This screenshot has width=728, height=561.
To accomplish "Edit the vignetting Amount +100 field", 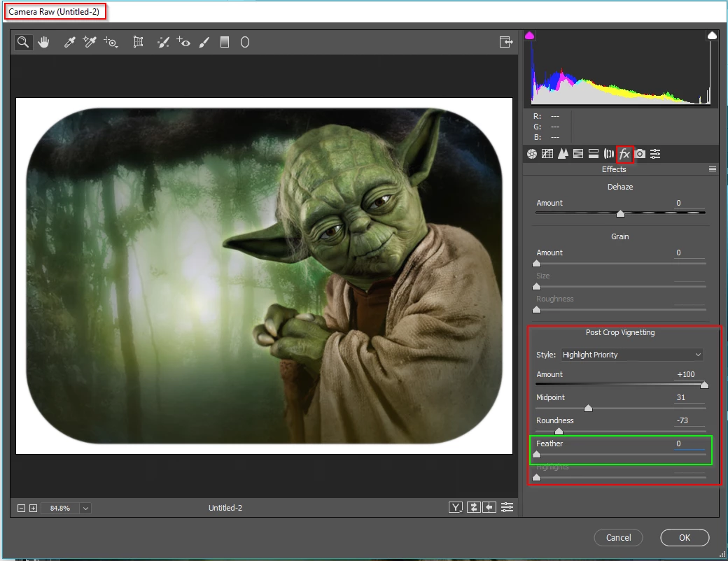I will 689,374.
